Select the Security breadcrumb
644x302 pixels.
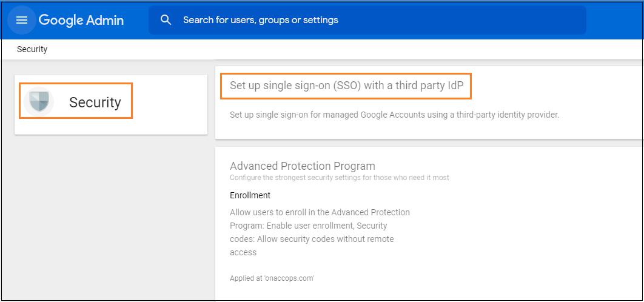pos(32,49)
